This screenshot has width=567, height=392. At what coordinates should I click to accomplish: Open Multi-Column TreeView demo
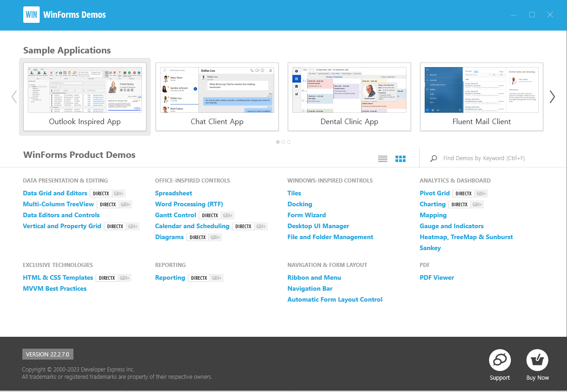pos(58,204)
